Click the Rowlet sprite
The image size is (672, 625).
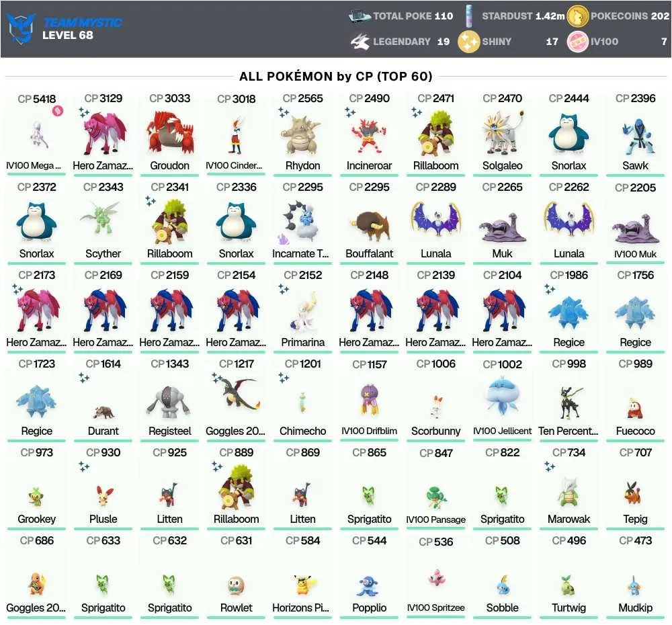click(236, 585)
